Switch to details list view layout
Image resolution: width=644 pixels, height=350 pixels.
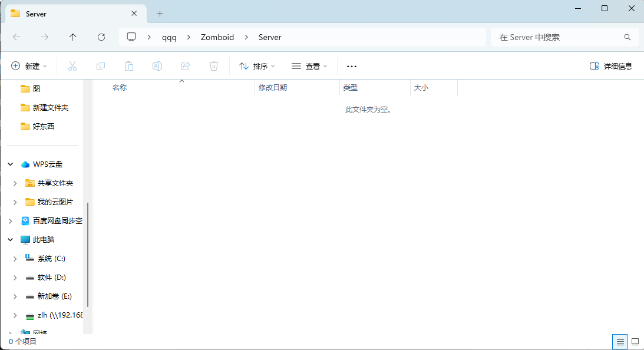620,342
